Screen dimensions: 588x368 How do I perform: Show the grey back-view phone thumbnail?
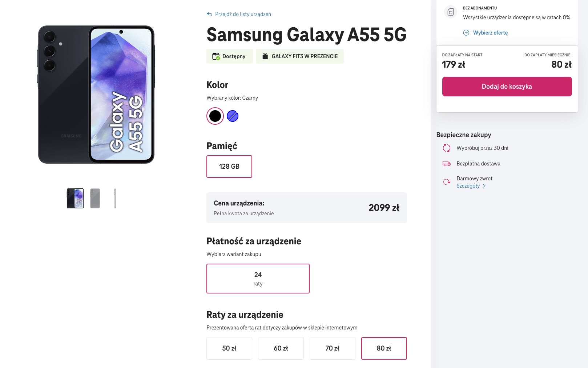pyautogui.click(x=95, y=198)
